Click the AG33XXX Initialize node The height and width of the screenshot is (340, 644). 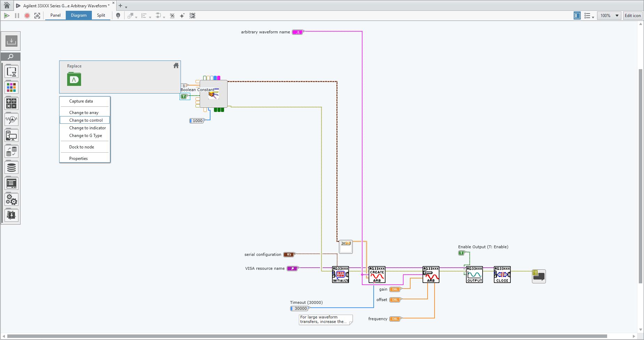coord(340,275)
